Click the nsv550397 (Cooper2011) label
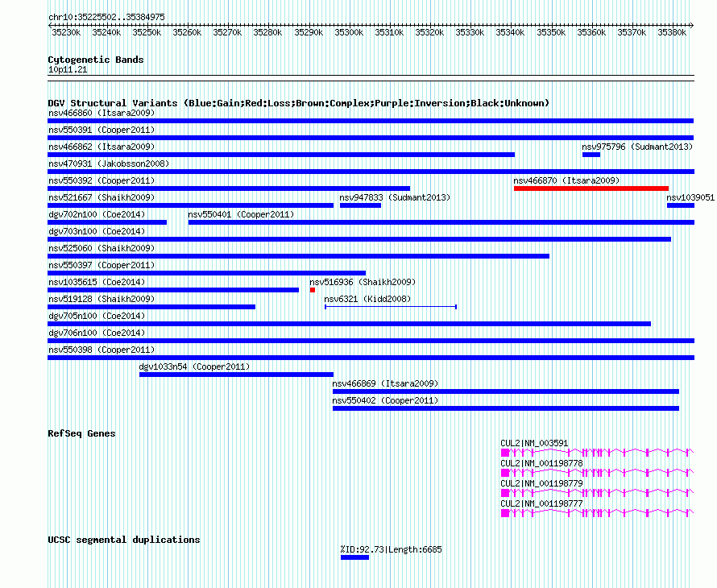The width and height of the screenshot is (717, 588). click(102, 265)
